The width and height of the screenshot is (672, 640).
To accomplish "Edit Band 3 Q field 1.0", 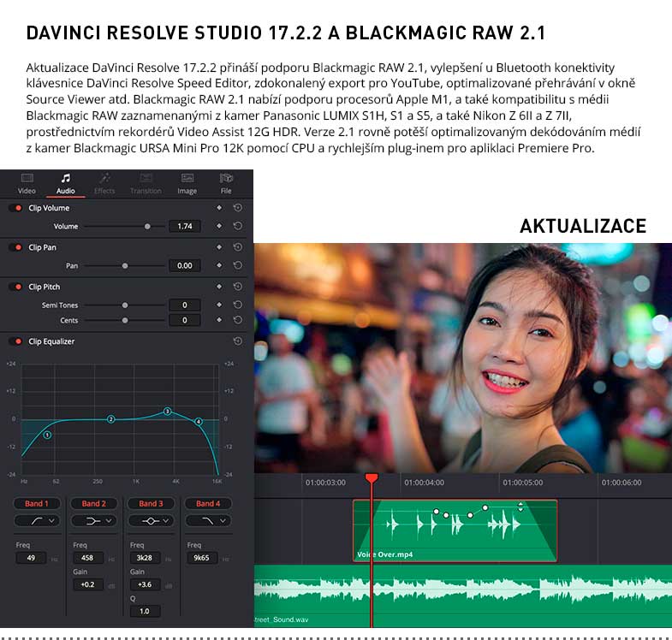I will (x=145, y=611).
